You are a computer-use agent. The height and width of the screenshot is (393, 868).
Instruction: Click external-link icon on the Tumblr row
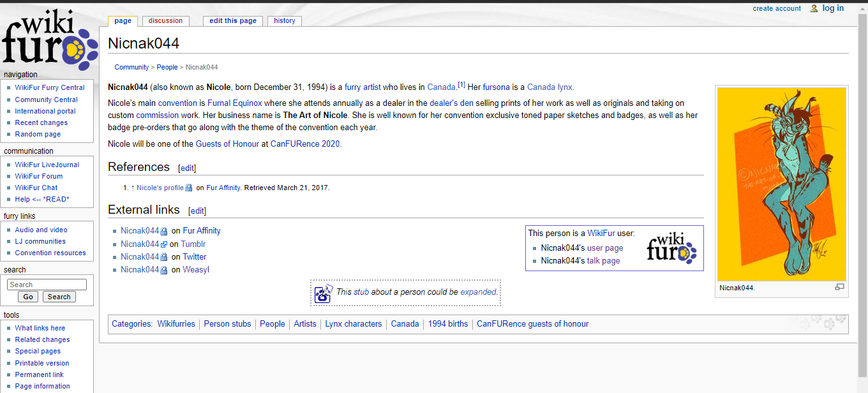pyautogui.click(x=164, y=244)
